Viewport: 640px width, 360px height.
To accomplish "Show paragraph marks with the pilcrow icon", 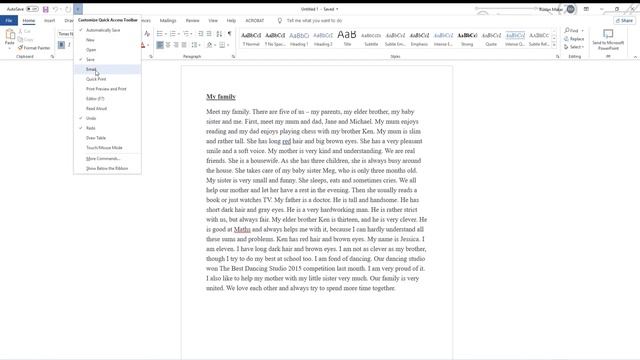I will (229, 33).
